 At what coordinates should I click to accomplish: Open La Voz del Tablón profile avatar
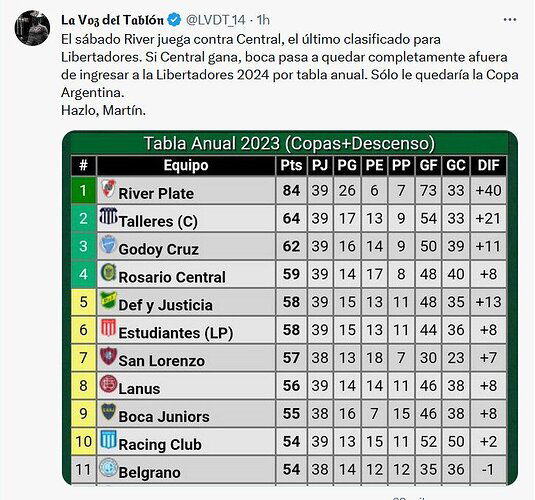click(x=32, y=28)
